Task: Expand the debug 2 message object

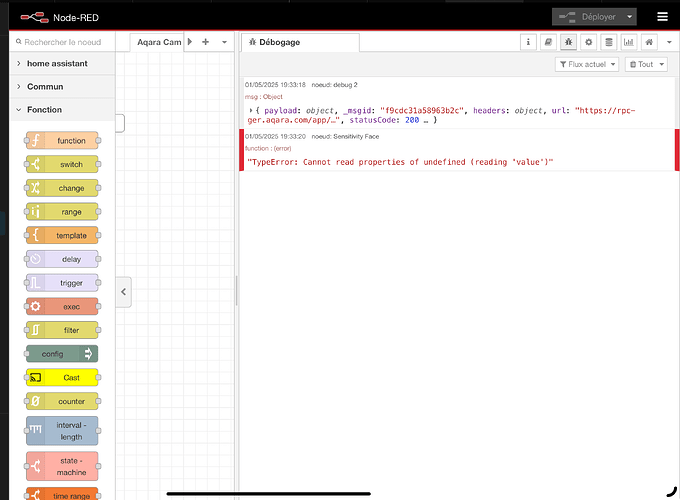Action: 251,111
